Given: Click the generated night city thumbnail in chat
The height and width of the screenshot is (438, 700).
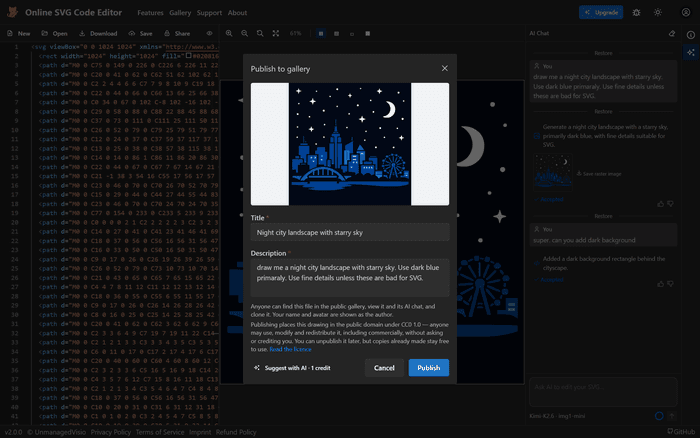Looking at the screenshot, I should pyautogui.click(x=553, y=172).
